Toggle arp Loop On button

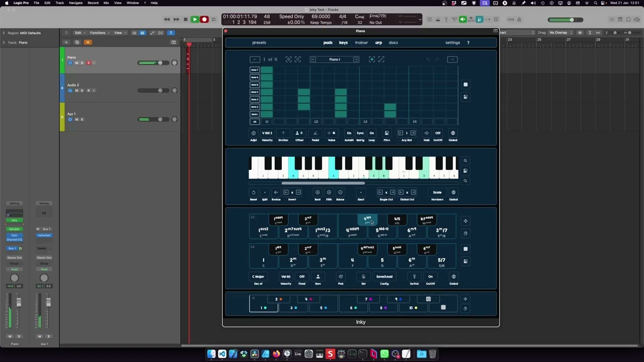pyautogui.click(x=371, y=133)
